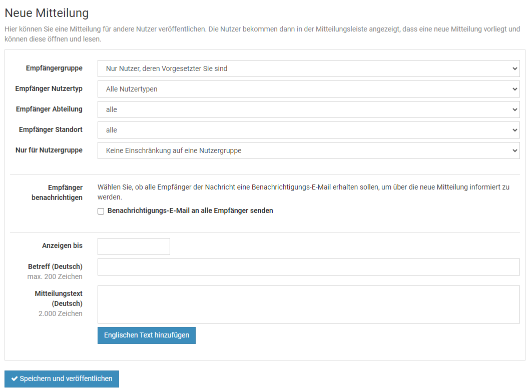
Task: Click into the Mitteilungstext (Deutsch) textarea
Action: pos(308,304)
